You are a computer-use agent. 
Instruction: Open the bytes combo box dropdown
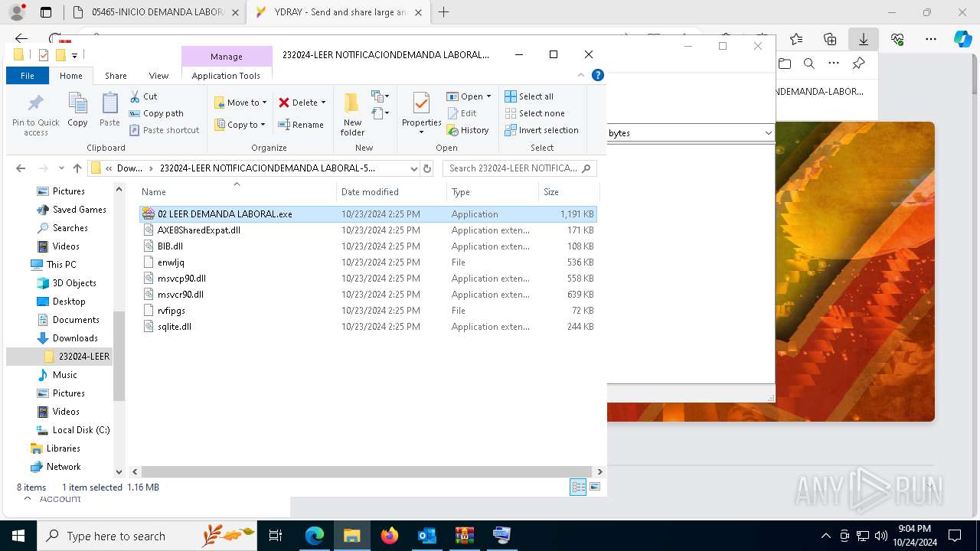[x=768, y=133]
